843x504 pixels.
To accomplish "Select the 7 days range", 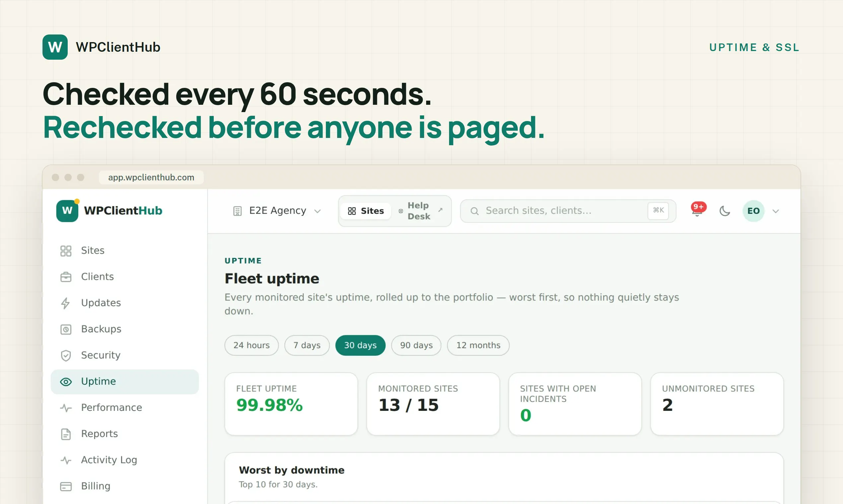I will [307, 346].
